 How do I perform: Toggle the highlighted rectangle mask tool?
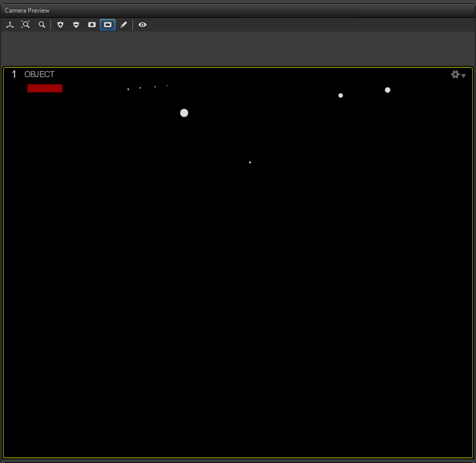108,25
